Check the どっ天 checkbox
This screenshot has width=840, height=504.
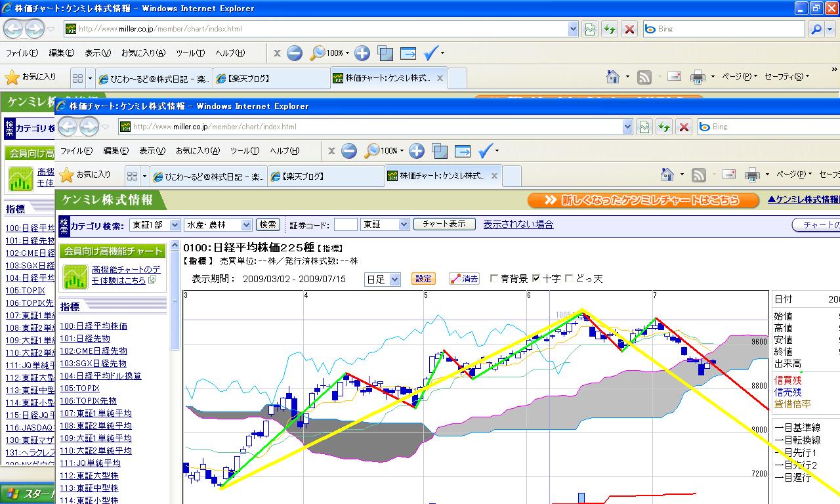(569, 279)
